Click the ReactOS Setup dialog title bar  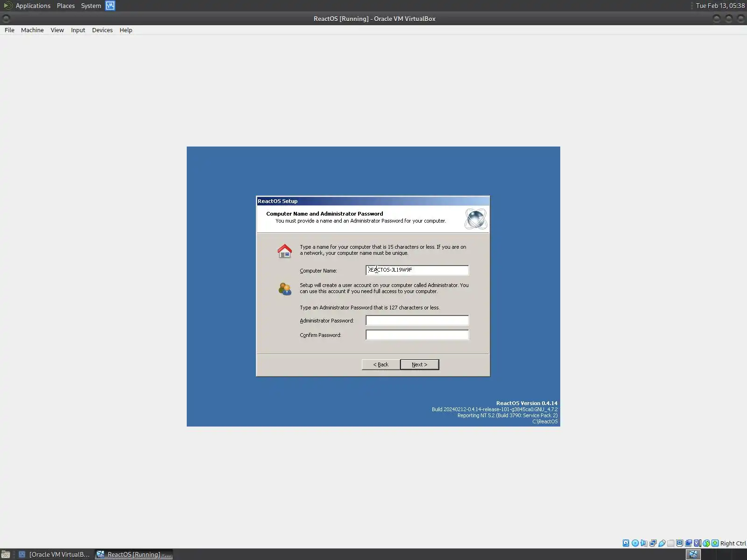(373, 201)
